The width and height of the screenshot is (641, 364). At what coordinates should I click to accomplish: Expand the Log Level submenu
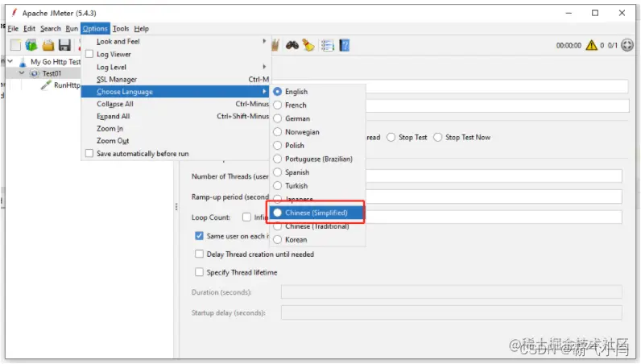click(176, 67)
